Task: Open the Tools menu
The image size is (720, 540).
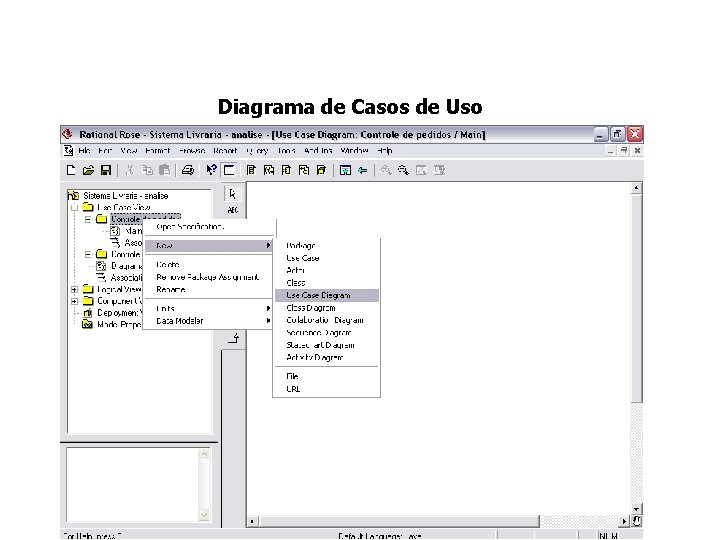Action: pos(287,151)
